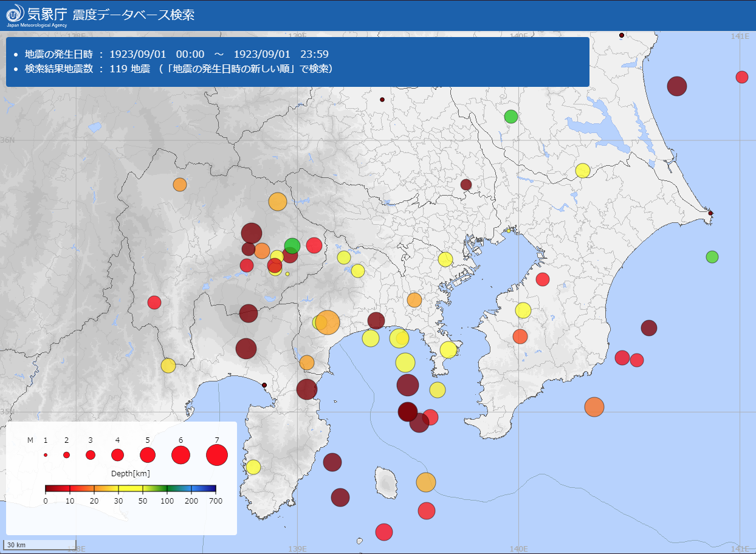Click the tiny dark dot at the easternmost cape

point(710,213)
